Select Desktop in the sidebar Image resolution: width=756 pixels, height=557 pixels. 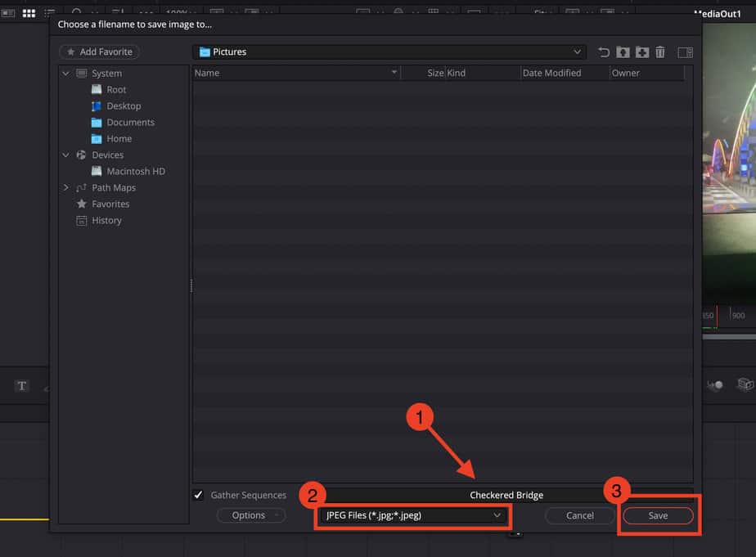[x=124, y=106]
